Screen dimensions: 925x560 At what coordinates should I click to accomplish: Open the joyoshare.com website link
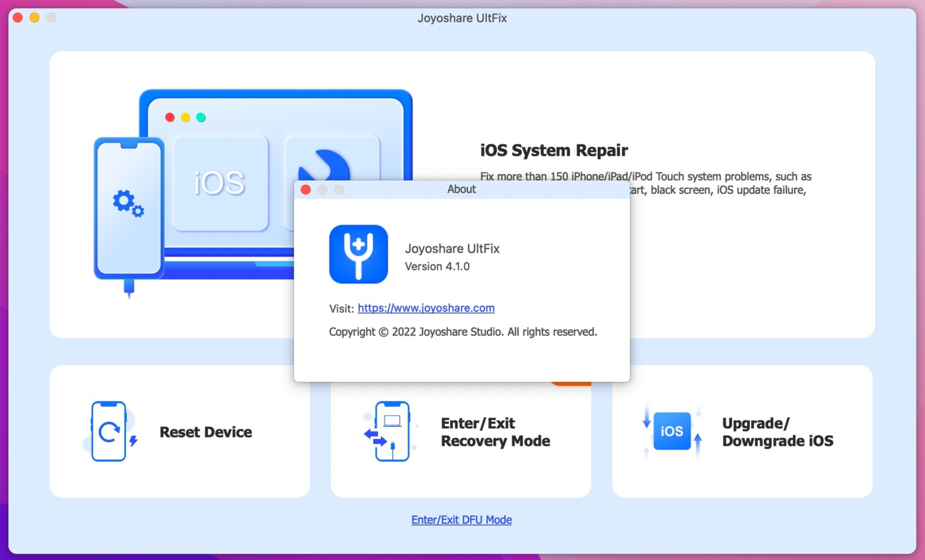tap(426, 308)
